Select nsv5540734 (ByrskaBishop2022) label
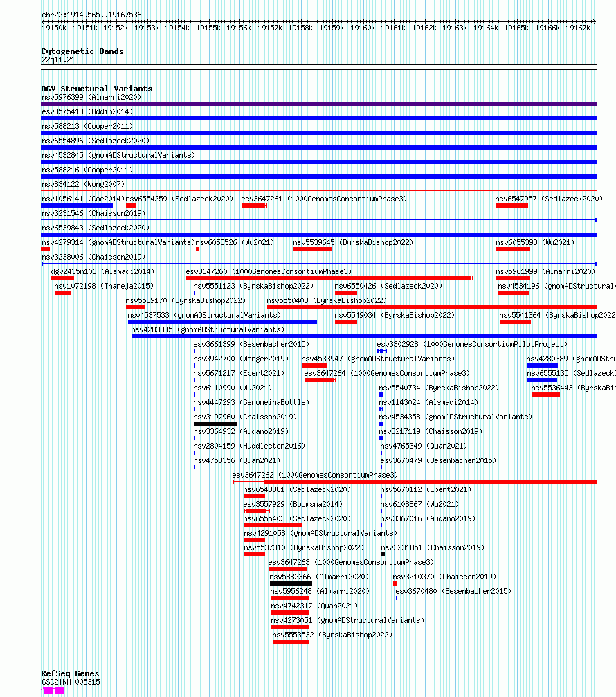The image size is (616, 697). 439,388
